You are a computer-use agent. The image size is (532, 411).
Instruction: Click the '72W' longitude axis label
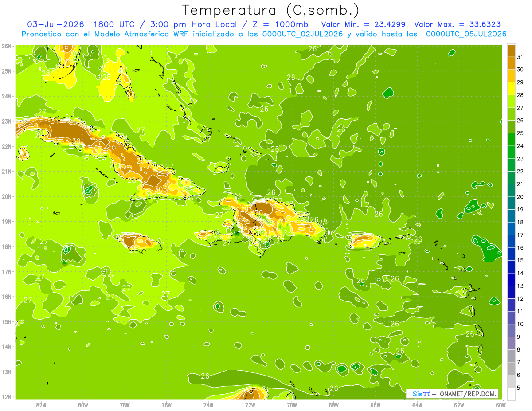pos(250,405)
